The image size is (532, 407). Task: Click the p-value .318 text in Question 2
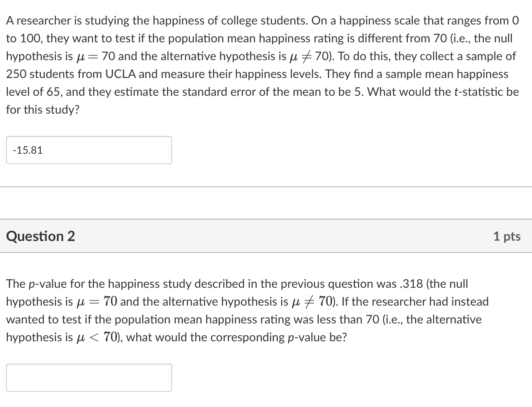tap(413, 284)
